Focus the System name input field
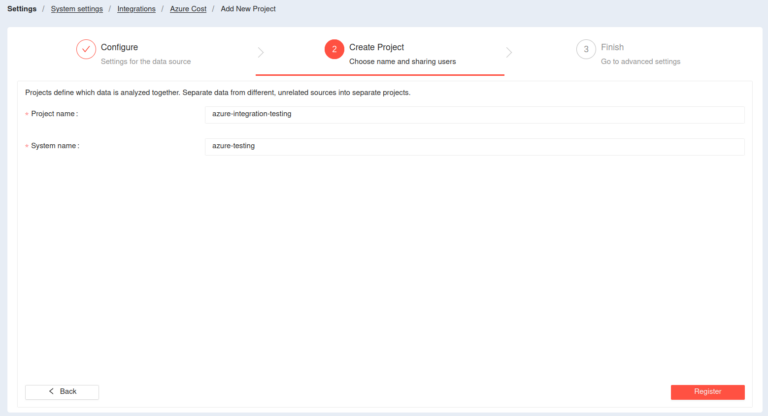Image resolution: width=768 pixels, height=416 pixels. pyautogui.click(x=474, y=146)
